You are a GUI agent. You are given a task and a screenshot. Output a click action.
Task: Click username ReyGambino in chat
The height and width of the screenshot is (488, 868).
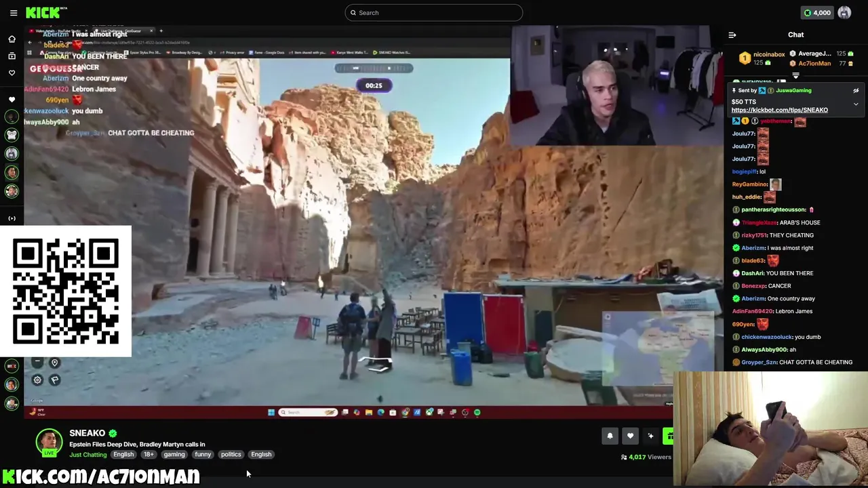pyautogui.click(x=749, y=184)
